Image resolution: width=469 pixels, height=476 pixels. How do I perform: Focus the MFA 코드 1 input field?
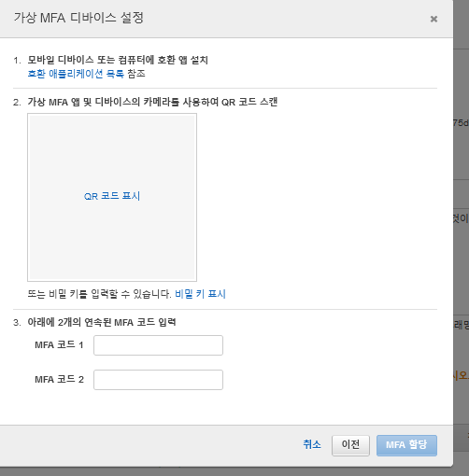click(158, 345)
